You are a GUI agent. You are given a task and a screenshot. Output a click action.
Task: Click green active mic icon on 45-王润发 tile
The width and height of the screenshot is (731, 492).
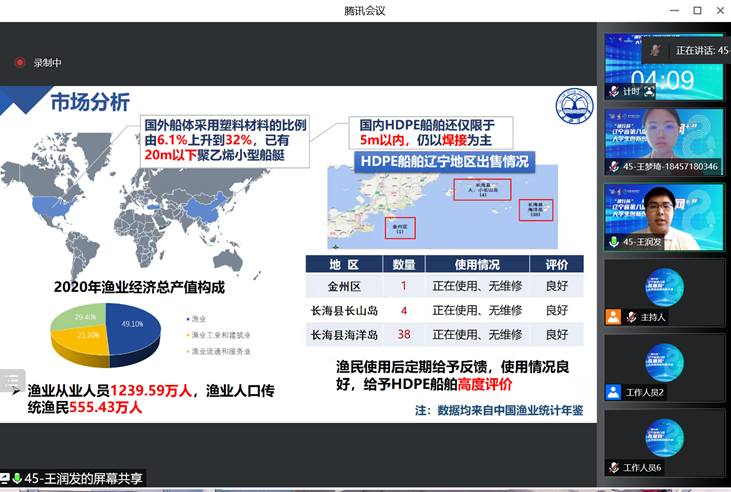click(x=614, y=242)
